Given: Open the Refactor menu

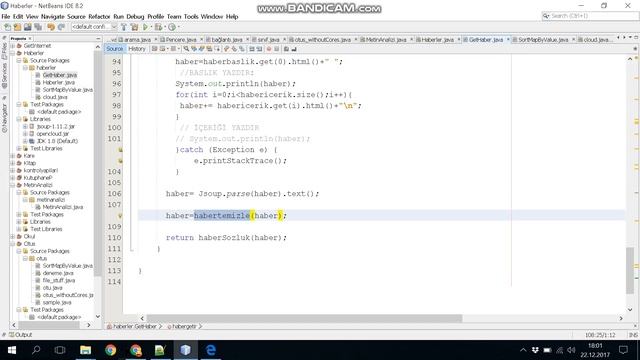Looking at the screenshot, I should 99,17.
